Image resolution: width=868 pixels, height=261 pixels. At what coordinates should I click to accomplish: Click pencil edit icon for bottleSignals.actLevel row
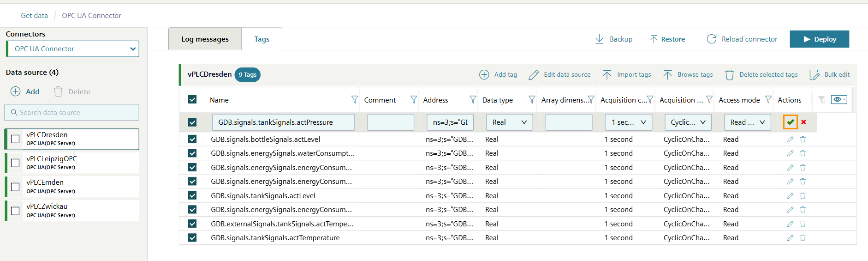pos(790,140)
